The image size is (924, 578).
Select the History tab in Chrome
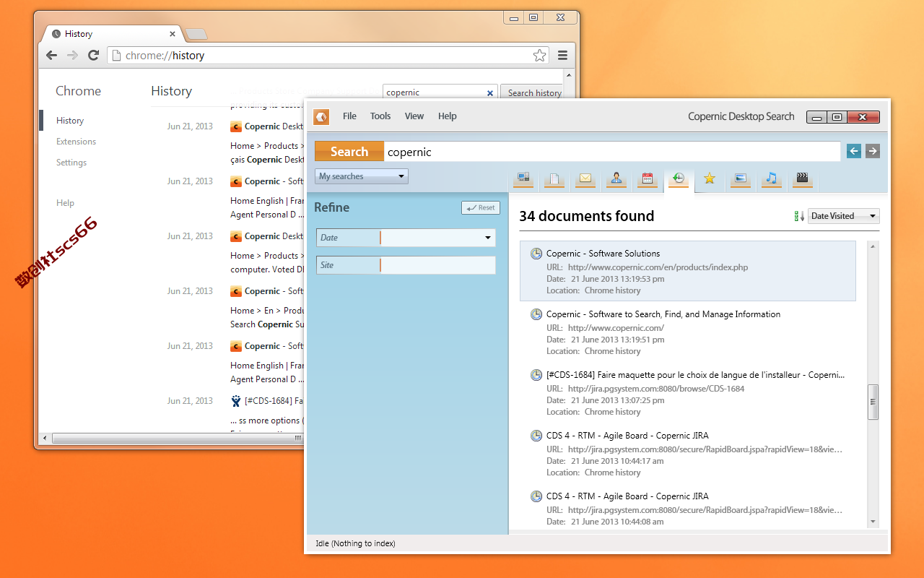click(x=112, y=34)
